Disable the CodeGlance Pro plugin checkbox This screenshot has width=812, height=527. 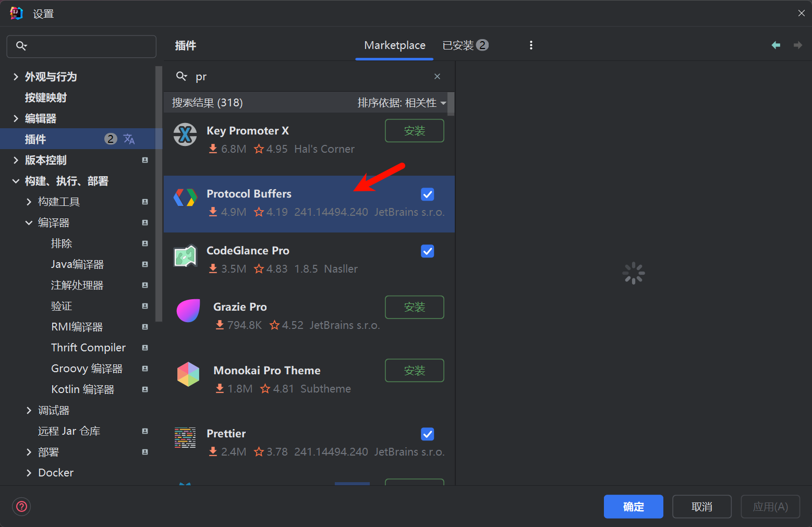click(x=427, y=251)
